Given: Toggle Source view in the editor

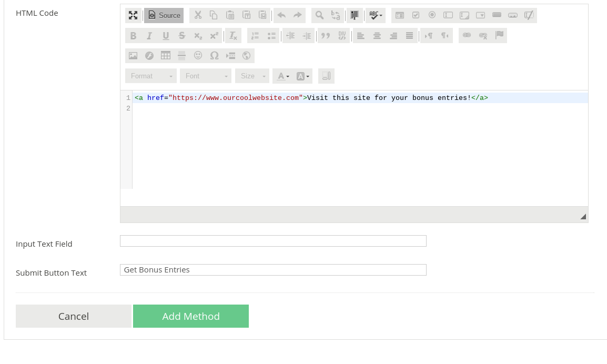Looking at the screenshot, I should [164, 15].
